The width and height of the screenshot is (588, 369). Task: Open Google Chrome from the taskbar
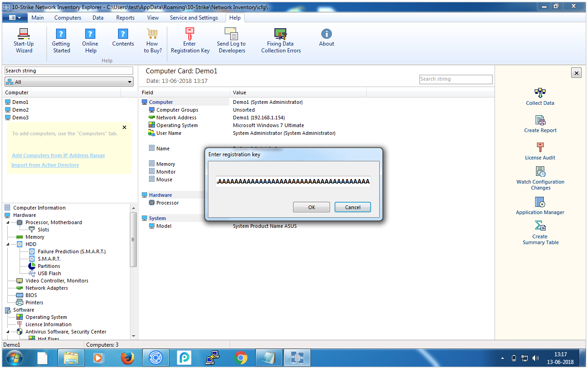(241, 359)
